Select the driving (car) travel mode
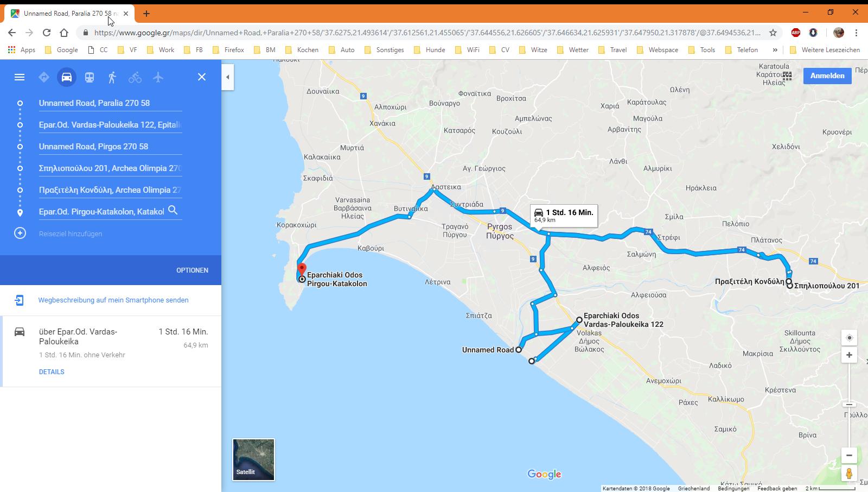The height and width of the screenshot is (492, 868). click(67, 77)
